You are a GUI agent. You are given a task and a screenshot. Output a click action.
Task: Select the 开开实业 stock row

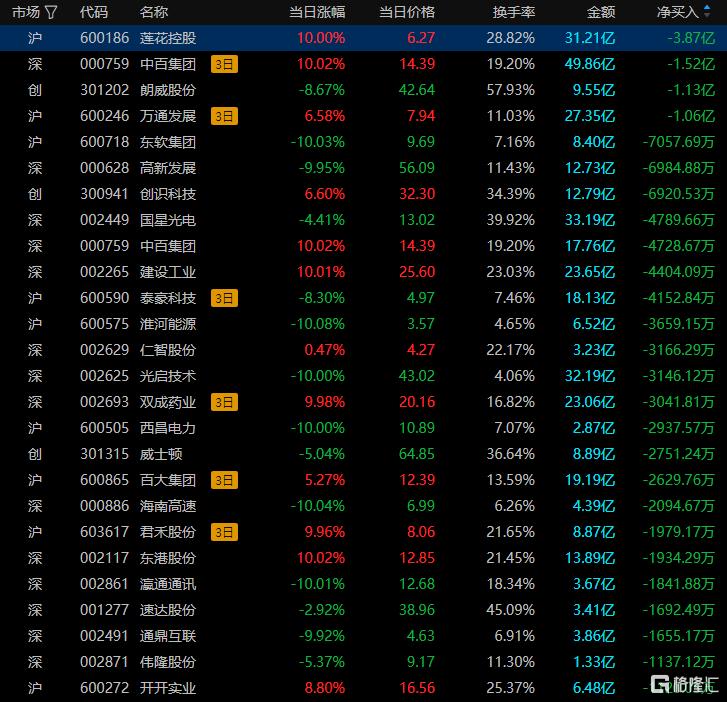click(x=168, y=688)
